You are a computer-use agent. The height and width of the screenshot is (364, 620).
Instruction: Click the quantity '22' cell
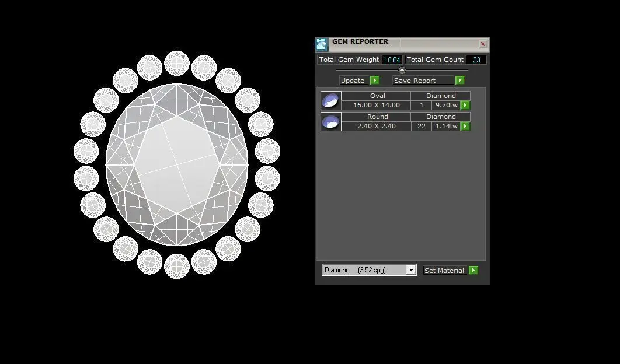422,126
